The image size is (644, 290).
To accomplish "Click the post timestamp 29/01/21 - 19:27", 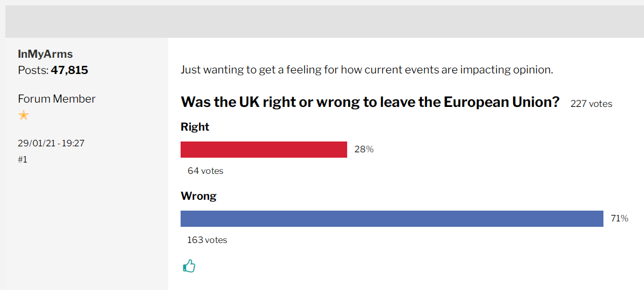I will (51, 143).
